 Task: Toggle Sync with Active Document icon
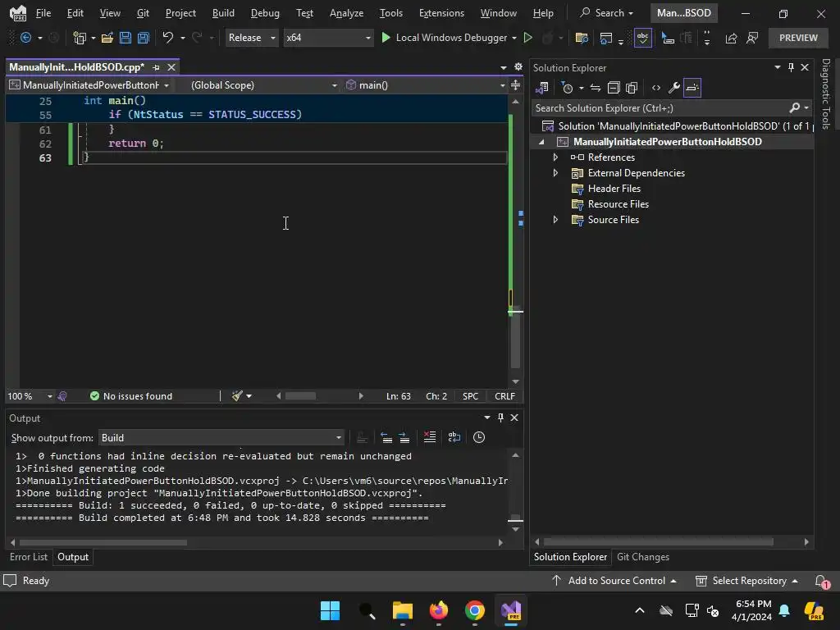coord(596,88)
